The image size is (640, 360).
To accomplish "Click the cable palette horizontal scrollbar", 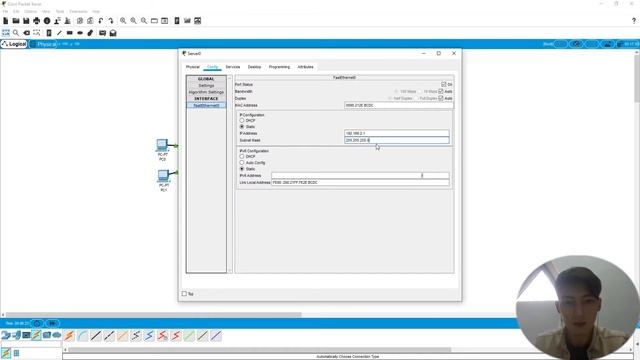I will [x=260, y=350].
